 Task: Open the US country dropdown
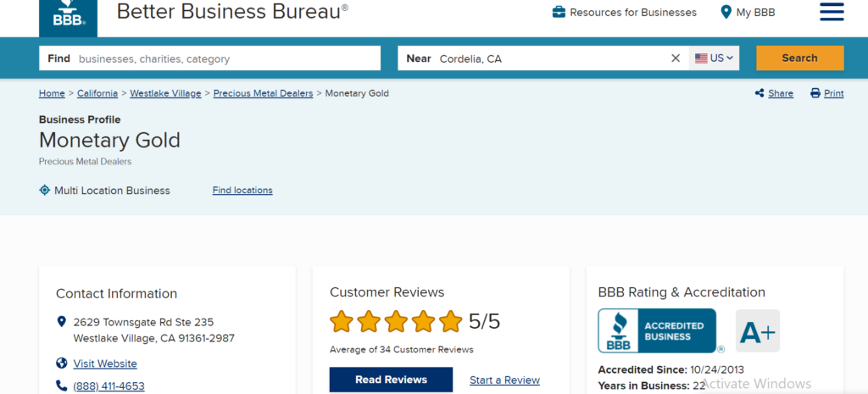coord(714,58)
